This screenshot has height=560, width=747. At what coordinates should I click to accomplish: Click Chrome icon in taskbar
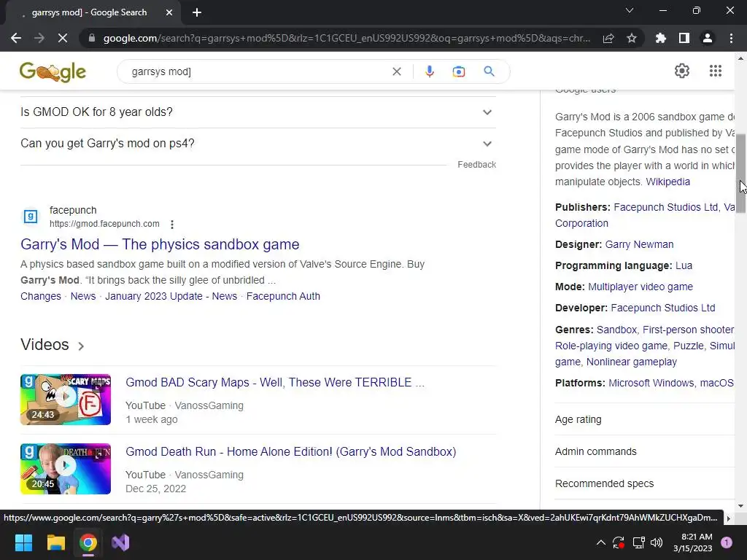88,542
